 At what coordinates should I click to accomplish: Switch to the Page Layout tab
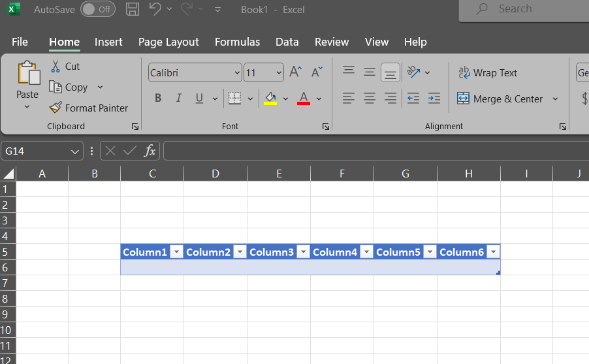168,42
